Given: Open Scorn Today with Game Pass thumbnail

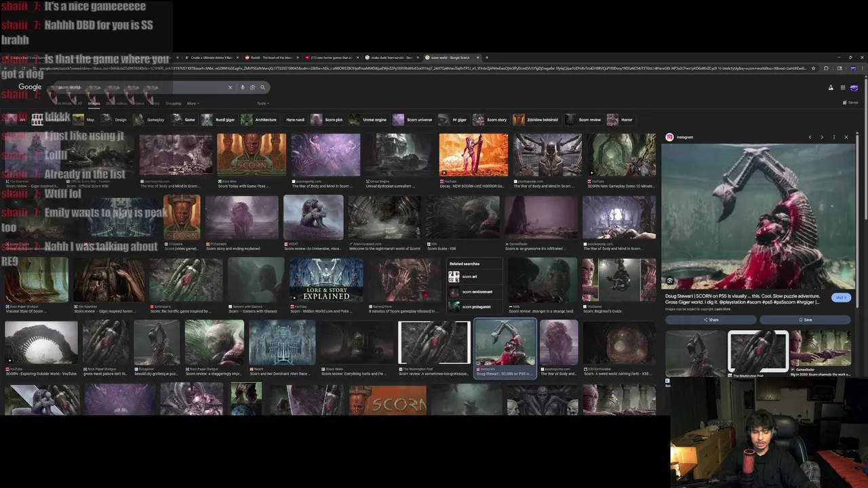Looking at the screenshot, I should 252,155.
